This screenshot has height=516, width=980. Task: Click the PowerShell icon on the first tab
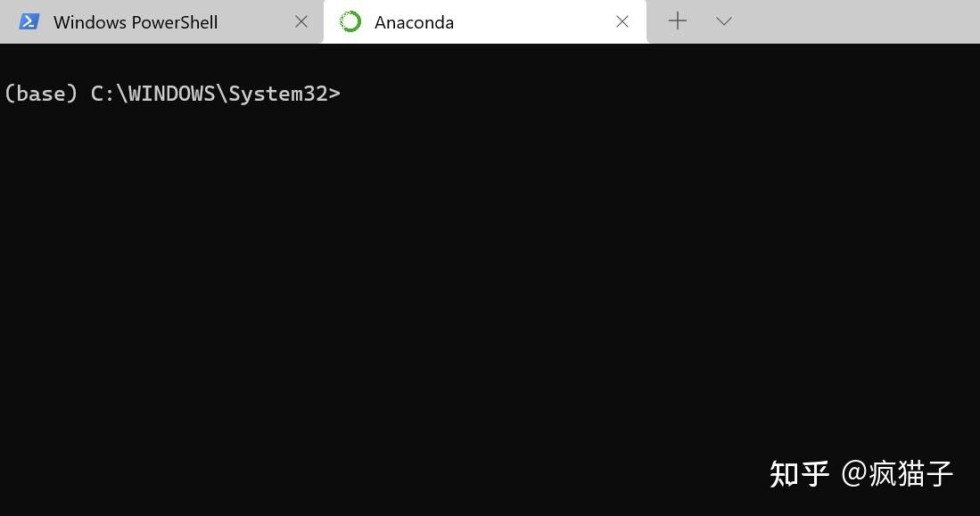coord(28,21)
